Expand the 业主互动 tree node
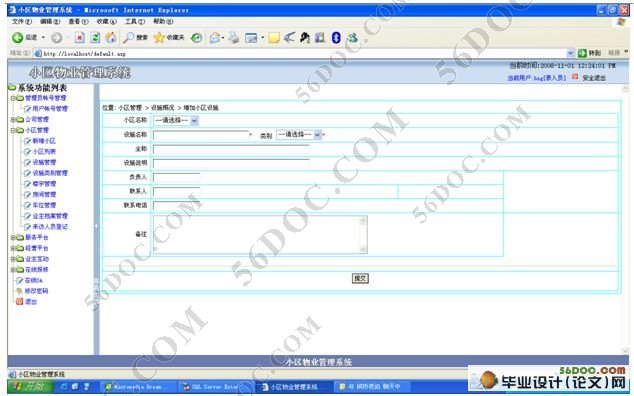The width and height of the screenshot is (634, 396). coord(13,259)
